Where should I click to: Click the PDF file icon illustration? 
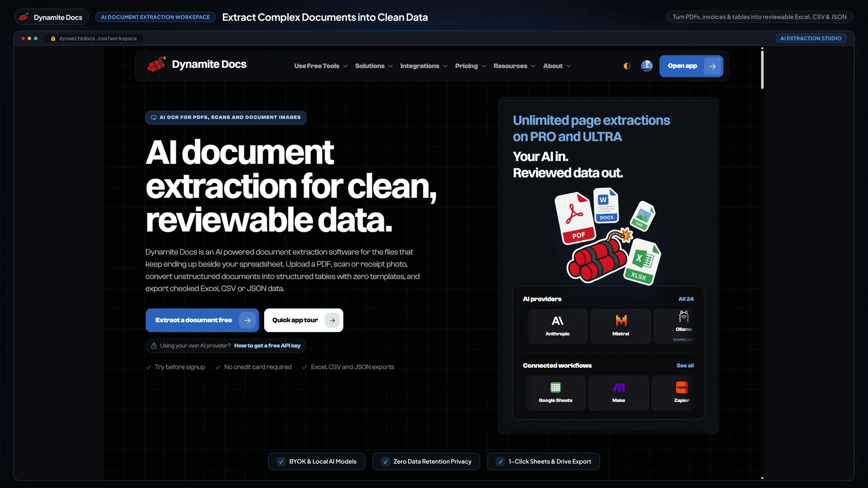tap(575, 218)
